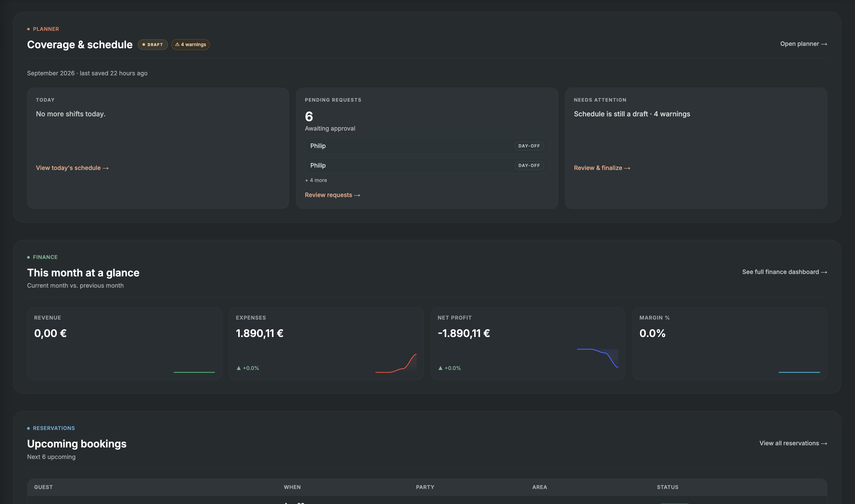Open the planner link
This screenshot has width=855, height=504.
[x=803, y=44]
